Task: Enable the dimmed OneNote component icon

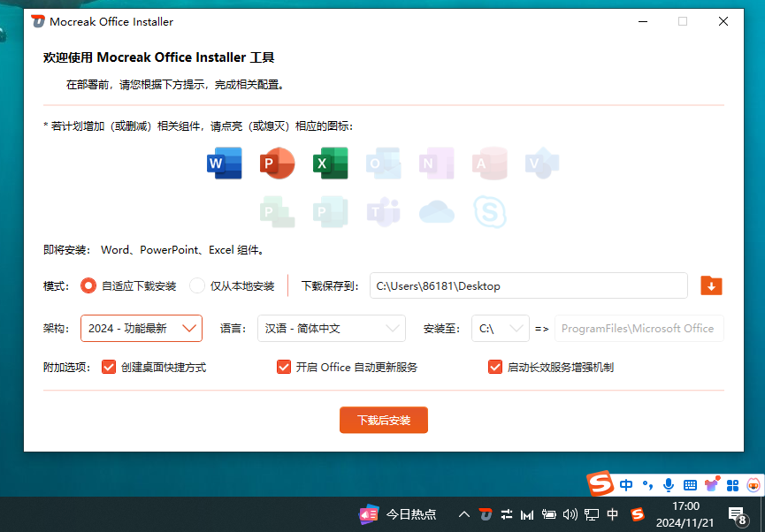Action: tap(437, 163)
